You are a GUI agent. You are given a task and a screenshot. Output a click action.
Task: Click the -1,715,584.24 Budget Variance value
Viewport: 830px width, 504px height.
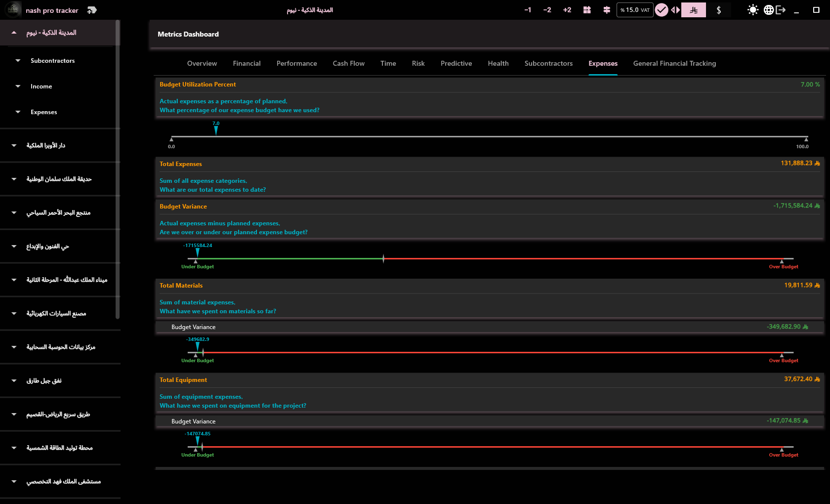pyautogui.click(x=796, y=206)
